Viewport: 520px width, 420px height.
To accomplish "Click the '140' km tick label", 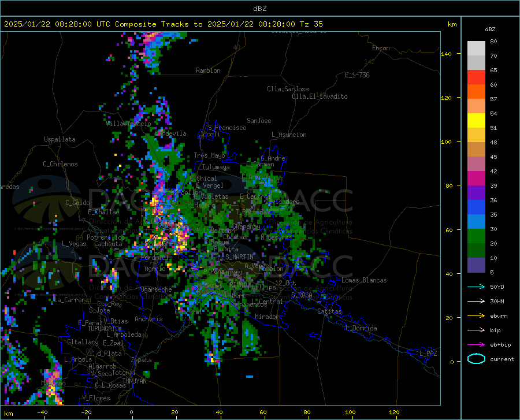I will coord(446,54).
